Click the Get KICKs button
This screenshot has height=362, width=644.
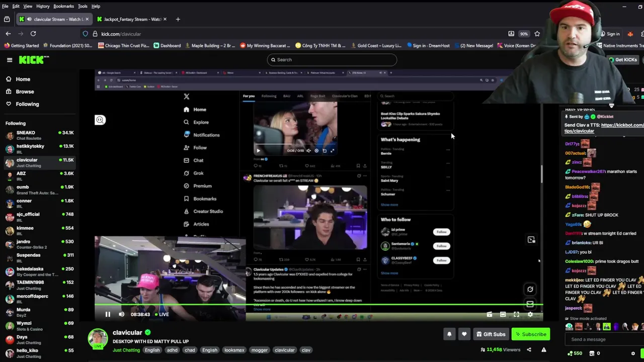pyautogui.click(x=623, y=60)
